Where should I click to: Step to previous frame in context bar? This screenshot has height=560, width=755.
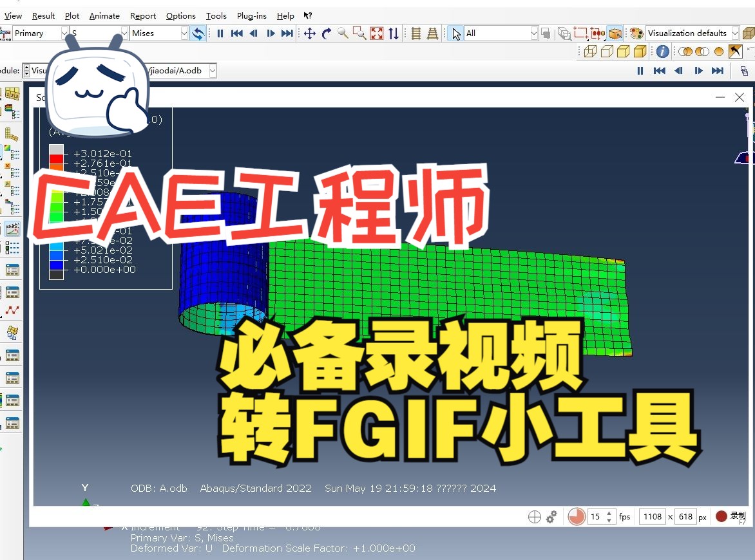(x=679, y=71)
